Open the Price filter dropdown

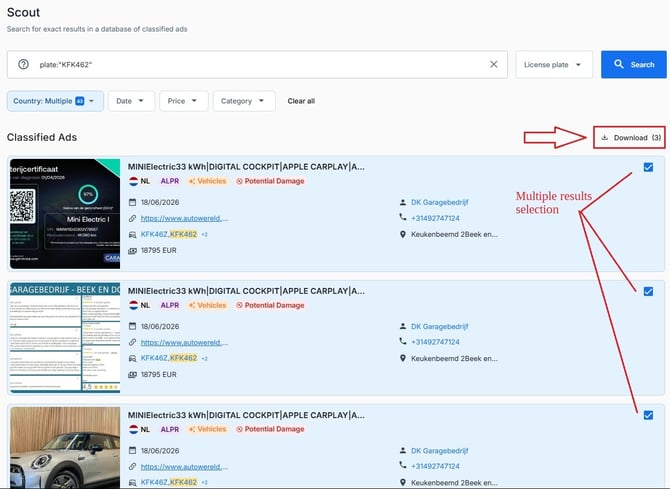pyautogui.click(x=184, y=101)
